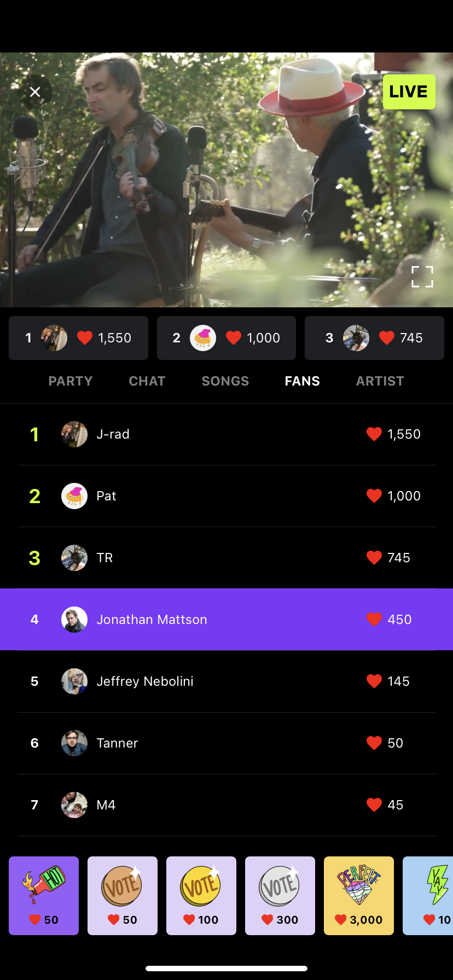Open the ARTIST tab

[380, 381]
